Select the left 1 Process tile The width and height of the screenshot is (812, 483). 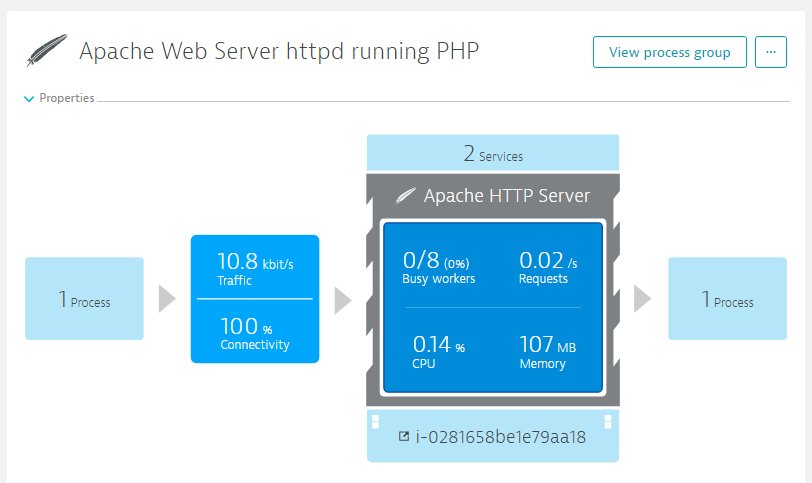[x=84, y=298]
